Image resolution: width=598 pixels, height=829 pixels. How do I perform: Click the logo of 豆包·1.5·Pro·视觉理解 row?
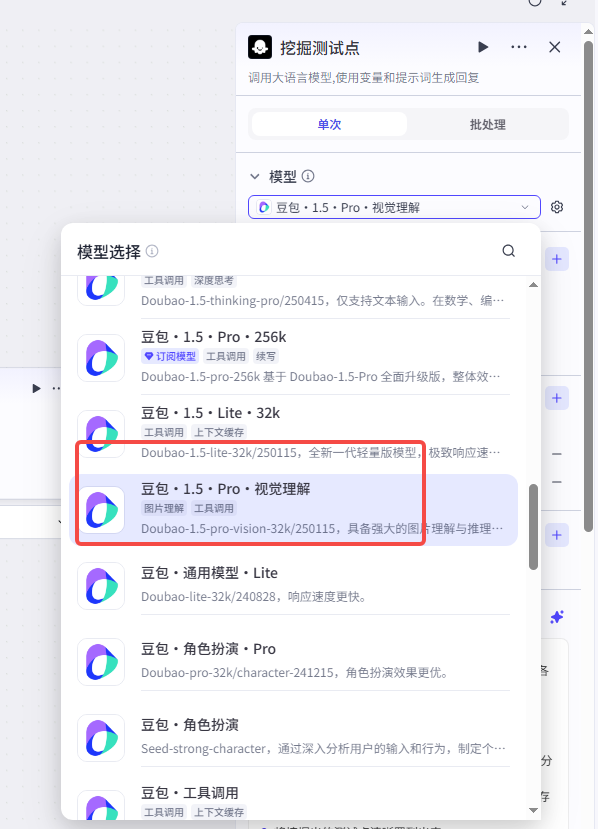pyautogui.click(x=101, y=510)
